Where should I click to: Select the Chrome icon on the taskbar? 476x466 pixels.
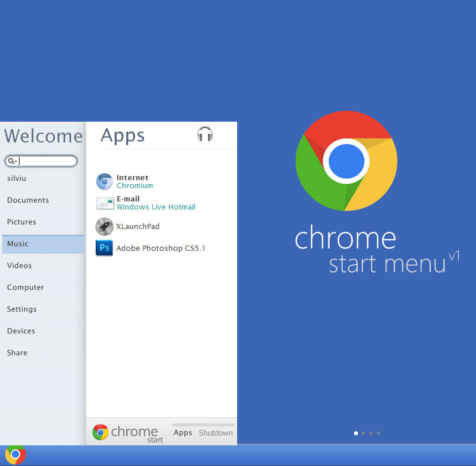pyautogui.click(x=16, y=455)
